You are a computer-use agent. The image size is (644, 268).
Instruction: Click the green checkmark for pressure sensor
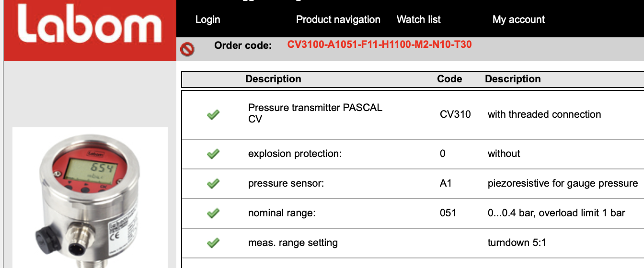pyautogui.click(x=213, y=183)
